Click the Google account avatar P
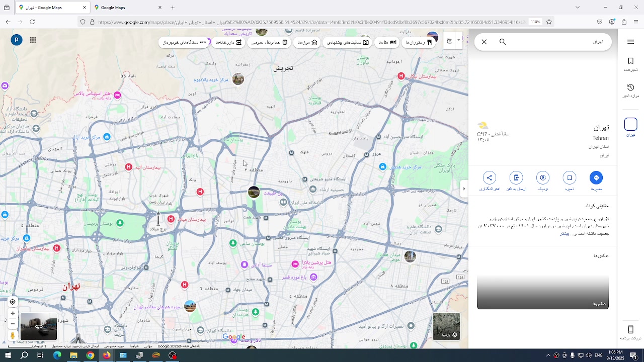 click(17, 40)
